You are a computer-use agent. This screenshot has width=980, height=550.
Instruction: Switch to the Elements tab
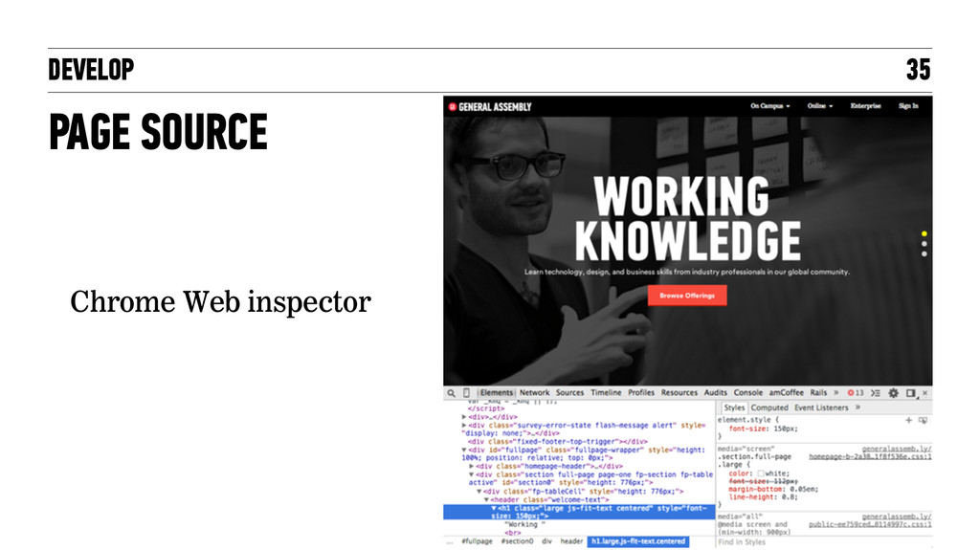click(497, 392)
